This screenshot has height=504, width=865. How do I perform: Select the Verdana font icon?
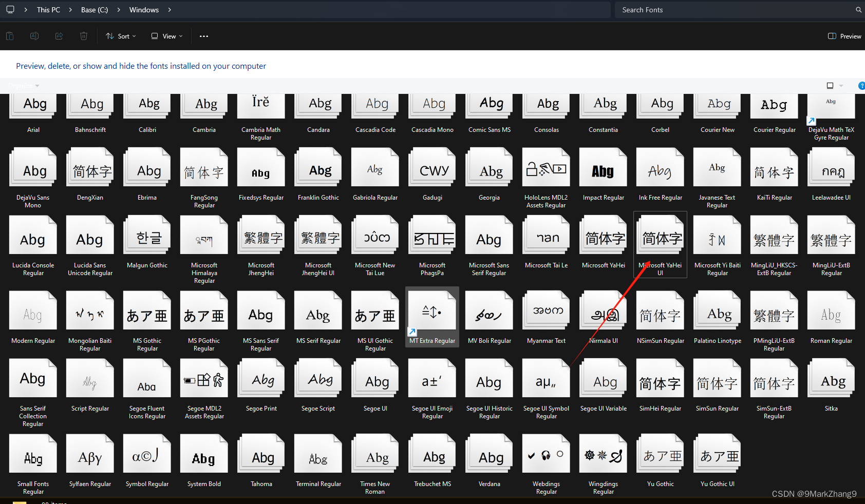[490, 453]
